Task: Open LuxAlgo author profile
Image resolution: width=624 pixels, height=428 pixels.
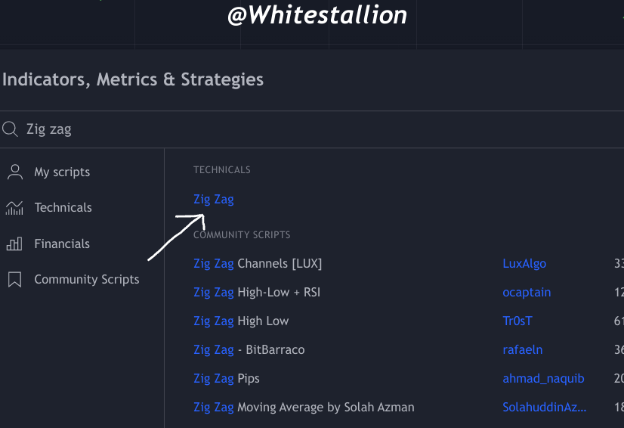Action: pyautogui.click(x=525, y=264)
